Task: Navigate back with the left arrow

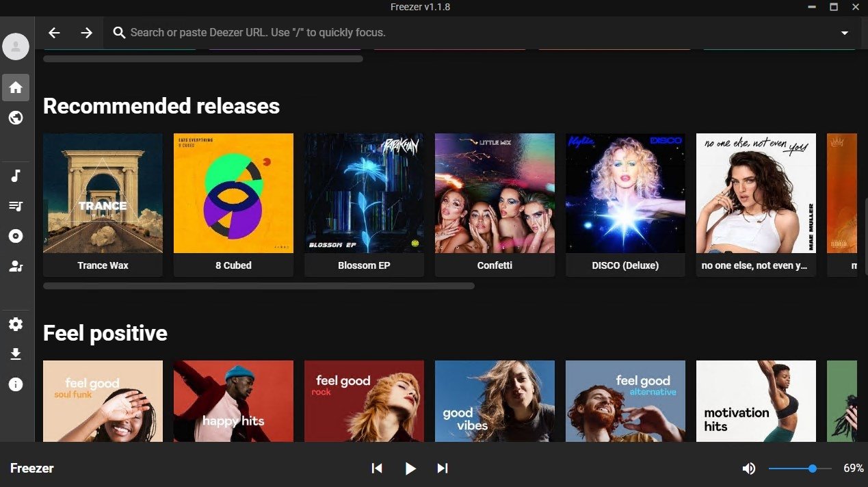Action: click(54, 33)
